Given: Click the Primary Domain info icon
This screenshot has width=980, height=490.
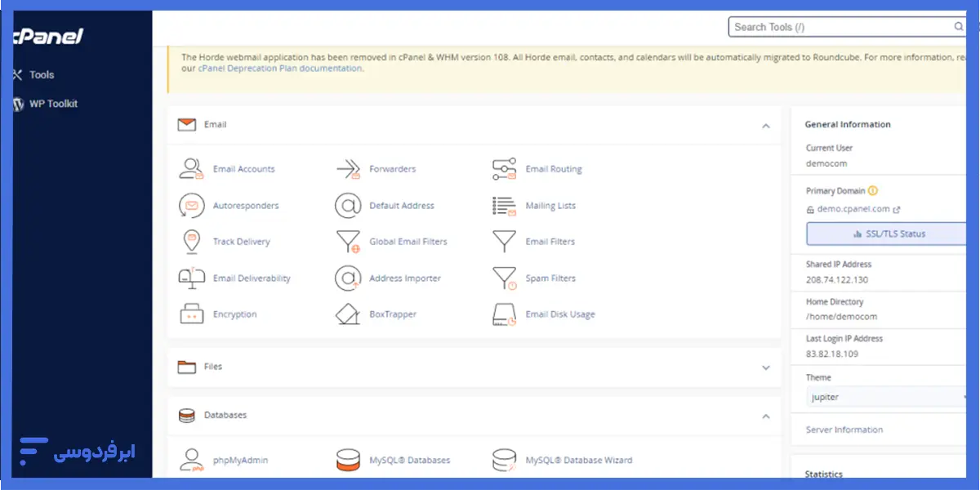Looking at the screenshot, I should (873, 190).
